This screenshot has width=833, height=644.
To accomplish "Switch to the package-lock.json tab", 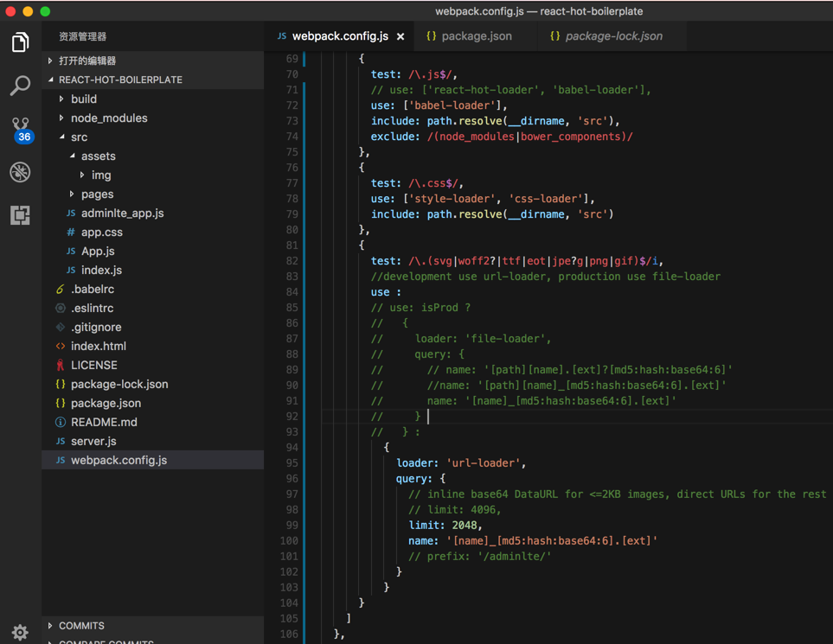I will pyautogui.click(x=612, y=36).
